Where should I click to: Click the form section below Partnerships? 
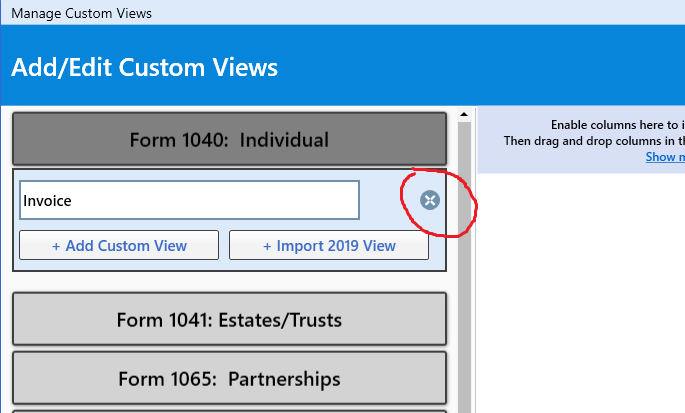pyautogui.click(x=229, y=410)
